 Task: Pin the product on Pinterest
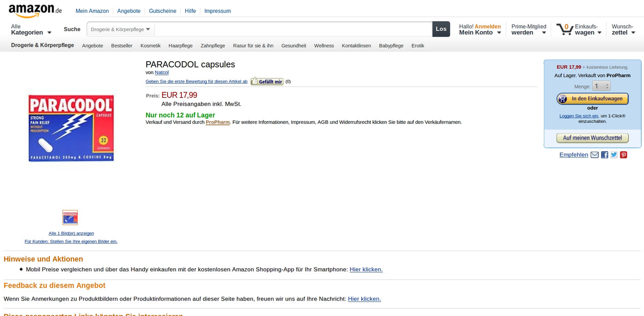click(623, 155)
